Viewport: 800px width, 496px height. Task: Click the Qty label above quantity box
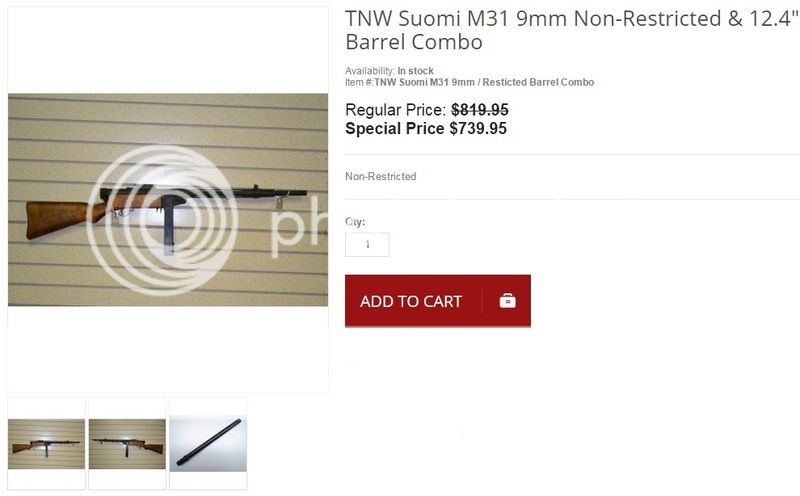[x=355, y=221]
